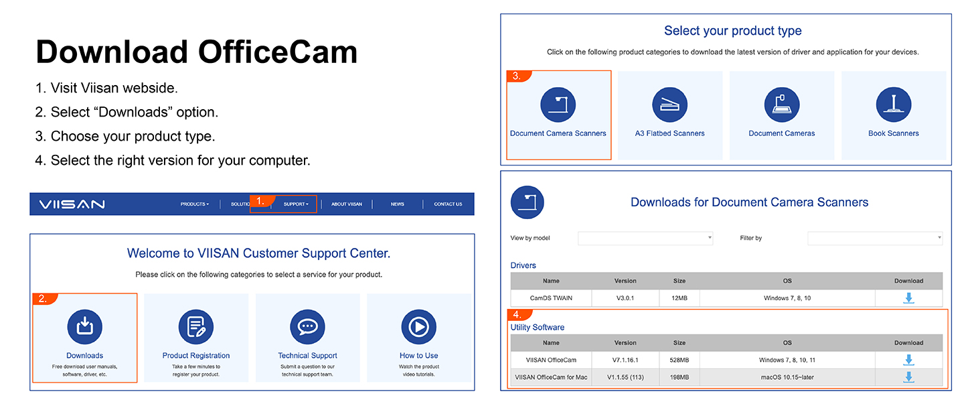Select the Document Camera Scanners icon
980x402 pixels.
(558, 105)
